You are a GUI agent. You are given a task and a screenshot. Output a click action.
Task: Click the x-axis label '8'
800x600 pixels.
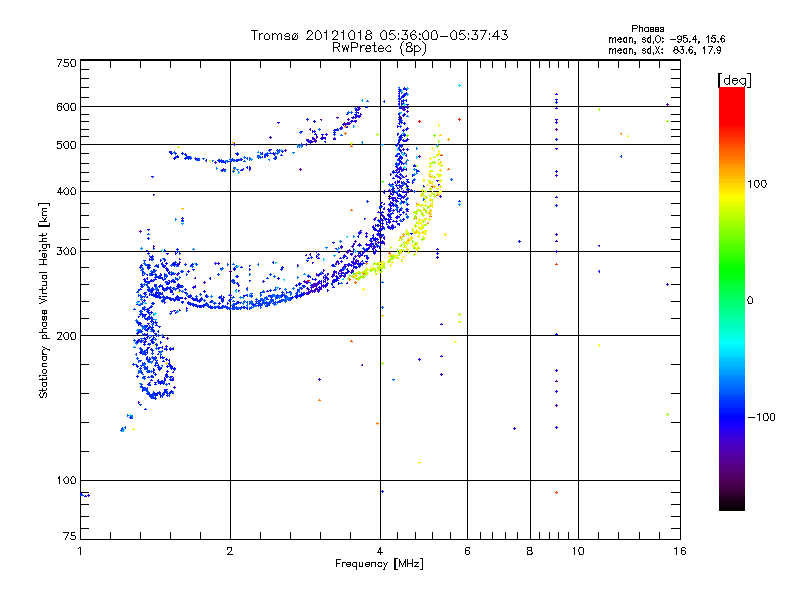530,551
